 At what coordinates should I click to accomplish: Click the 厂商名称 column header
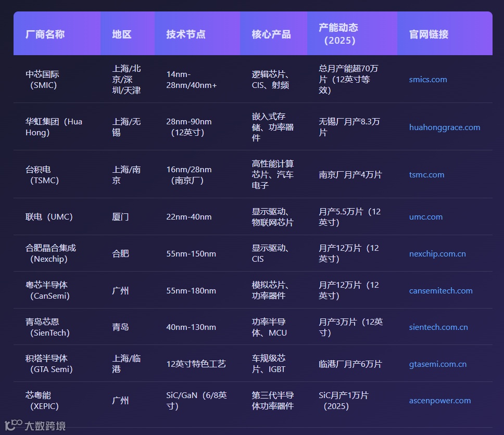pyautogui.click(x=57, y=34)
